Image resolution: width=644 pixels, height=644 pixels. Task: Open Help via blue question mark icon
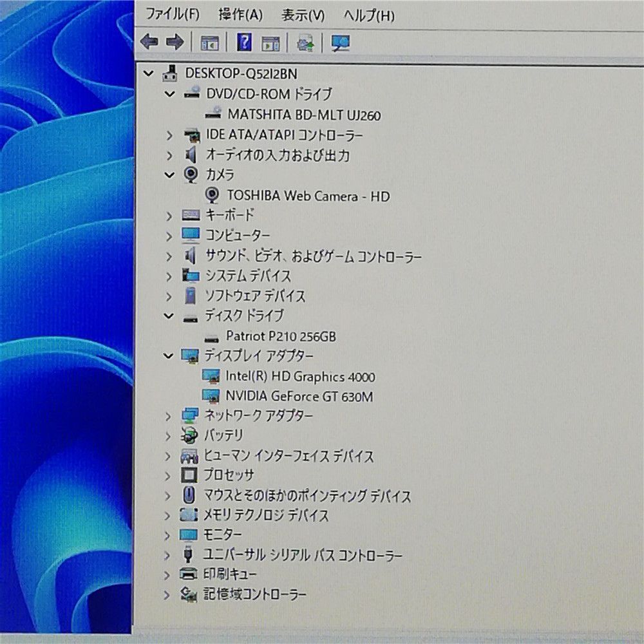tap(244, 42)
